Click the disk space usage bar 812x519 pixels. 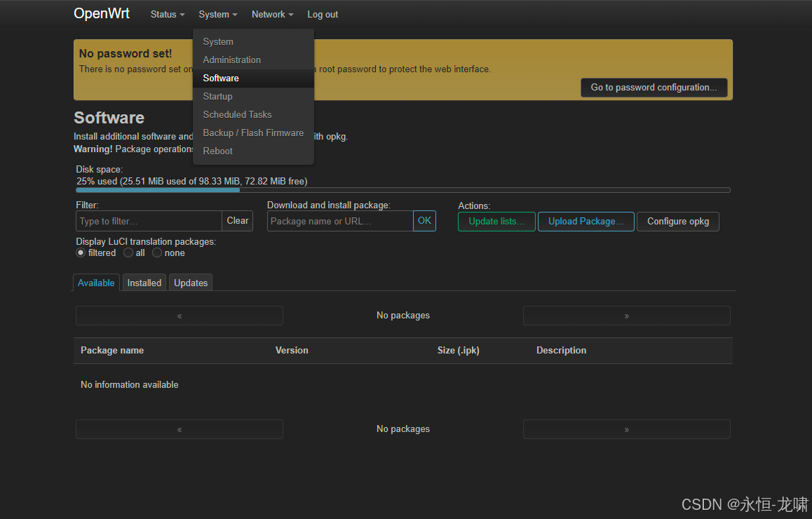coord(403,190)
